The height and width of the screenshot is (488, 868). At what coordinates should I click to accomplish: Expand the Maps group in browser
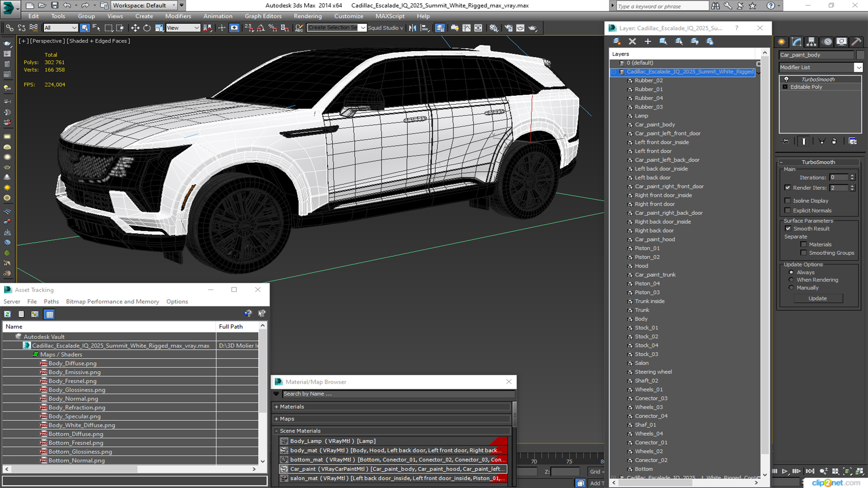click(x=276, y=419)
